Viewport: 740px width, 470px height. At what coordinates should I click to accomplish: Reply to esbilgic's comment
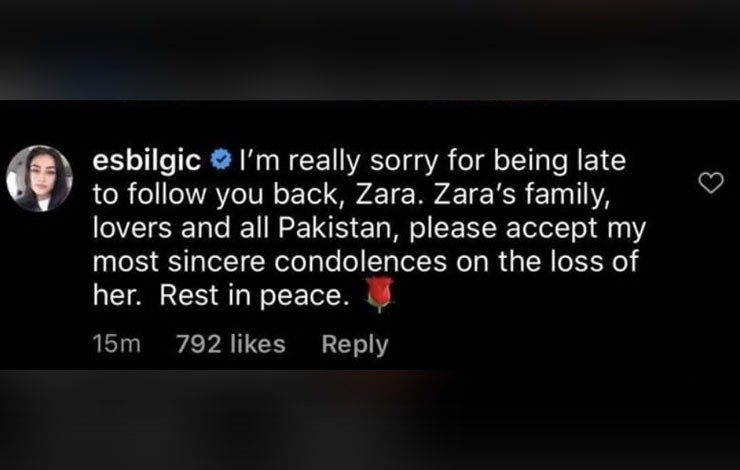(x=355, y=344)
